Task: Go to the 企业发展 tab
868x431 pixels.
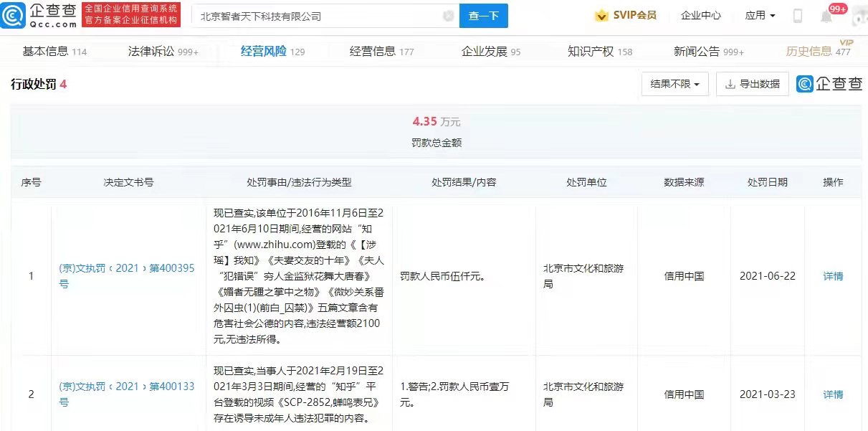Action: coord(491,51)
